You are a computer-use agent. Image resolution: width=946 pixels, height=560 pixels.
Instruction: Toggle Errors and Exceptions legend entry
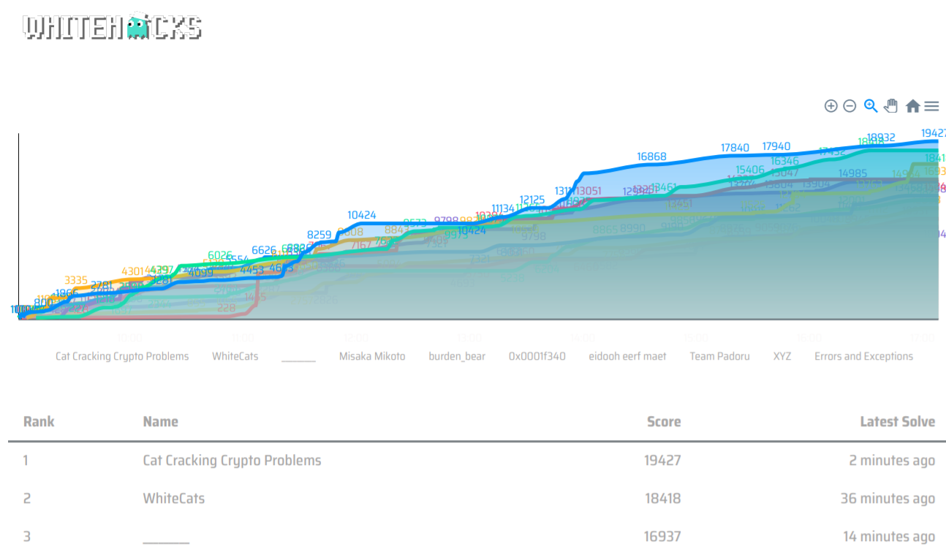click(863, 357)
